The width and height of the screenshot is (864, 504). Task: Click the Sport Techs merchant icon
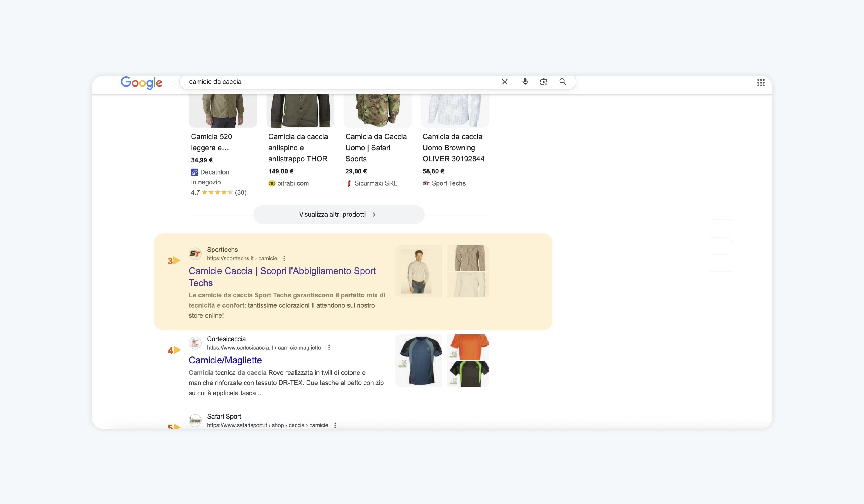pyautogui.click(x=426, y=183)
